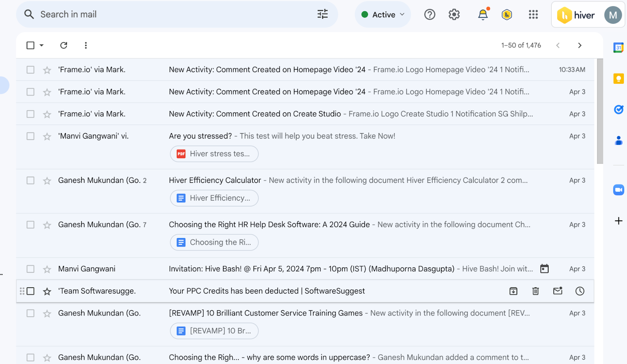This screenshot has width=627, height=364.
Task: Open the Choosing the Ri... doc attachment
Action: tap(214, 242)
